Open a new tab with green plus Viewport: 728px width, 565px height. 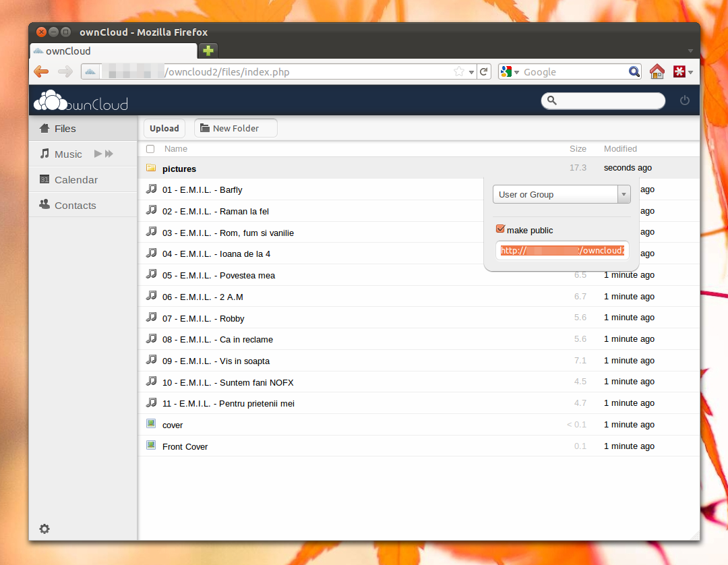tap(208, 51)
